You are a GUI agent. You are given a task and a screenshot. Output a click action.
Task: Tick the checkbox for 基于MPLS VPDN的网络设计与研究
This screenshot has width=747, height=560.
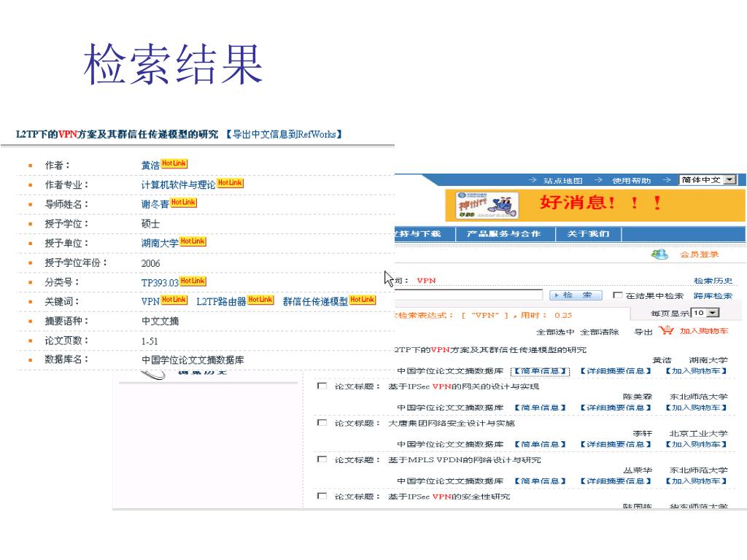pos(322,459)
